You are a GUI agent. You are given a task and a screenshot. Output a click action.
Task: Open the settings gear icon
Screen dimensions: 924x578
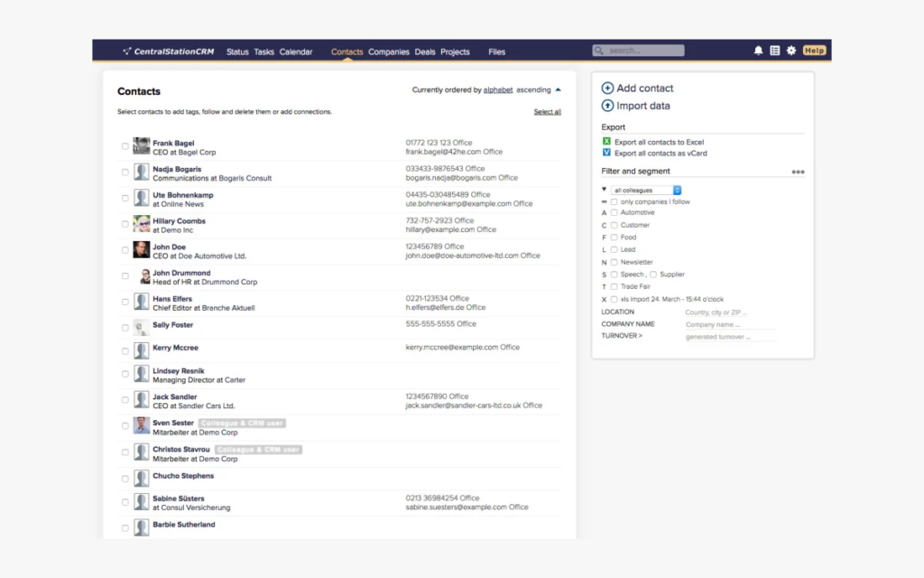pos(791,51)
